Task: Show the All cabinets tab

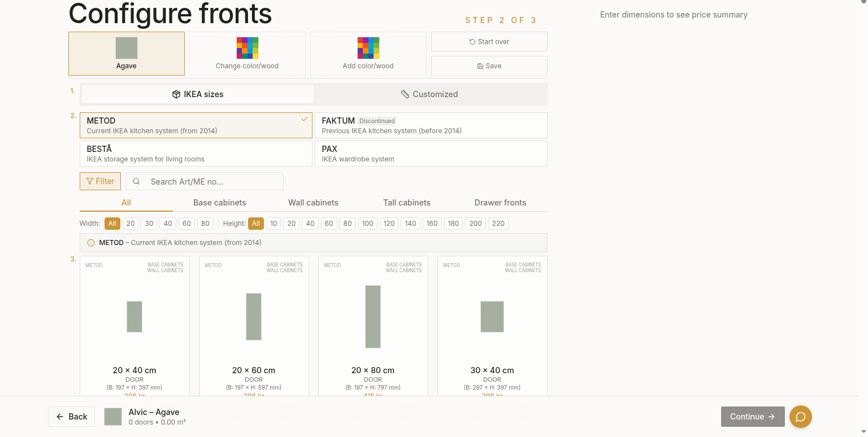Action: point(126,203)
